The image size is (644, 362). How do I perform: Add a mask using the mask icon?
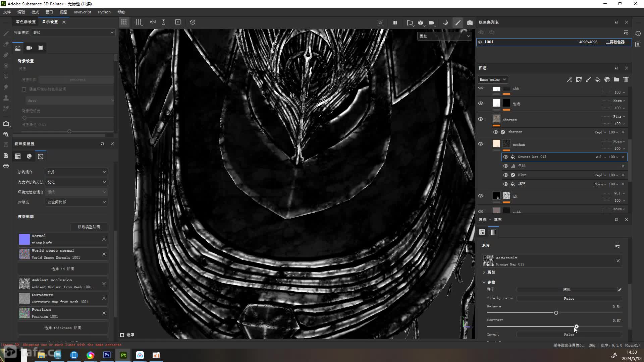[x=579, y=79]
